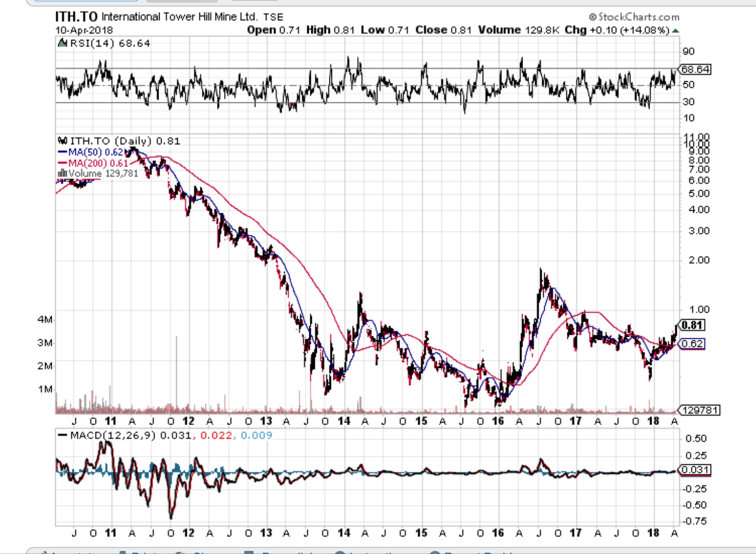The height and width of the screenshot is (554, 756).
Task: Click the ITH.TO (Daily) 0.81 legend label
Action: [x=125, y=141]
